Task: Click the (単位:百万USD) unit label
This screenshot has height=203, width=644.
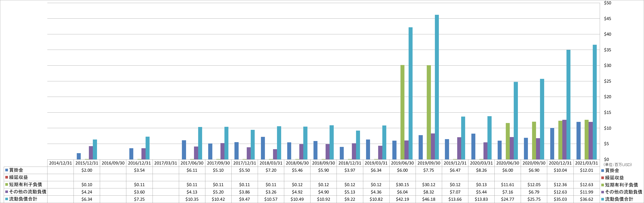Action: pos(618,165)
